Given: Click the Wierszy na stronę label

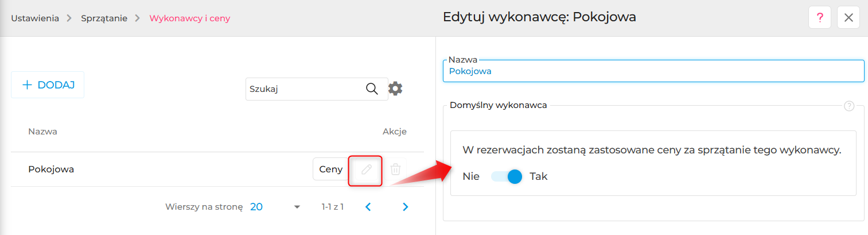Looking at the screenshot, I should (x=204, y=207).
